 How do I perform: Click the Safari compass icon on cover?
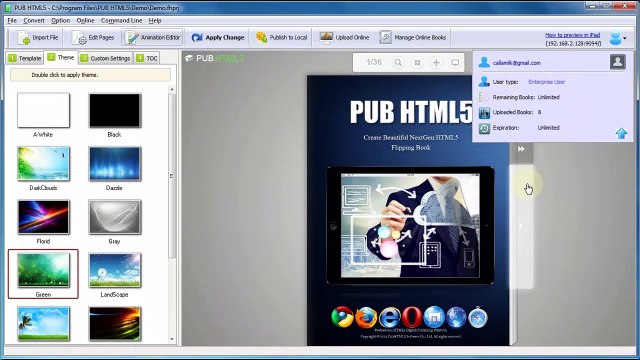pyautogui.click(x=478, y=317)
